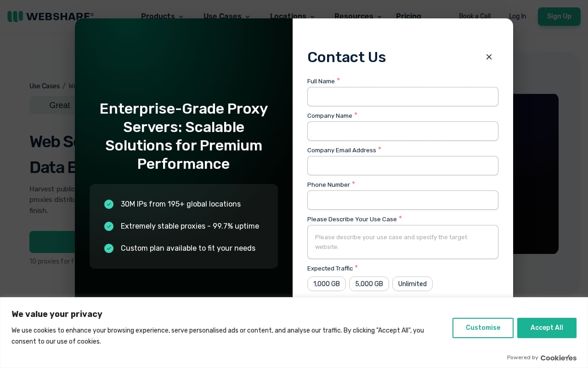Click the Log In link
Viewport: 588px width, 368px height.
pyautogui.click(x=517, y=16)
